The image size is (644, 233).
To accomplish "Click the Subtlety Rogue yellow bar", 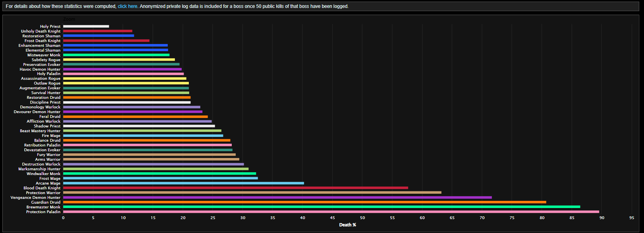I will click(119, 60).
